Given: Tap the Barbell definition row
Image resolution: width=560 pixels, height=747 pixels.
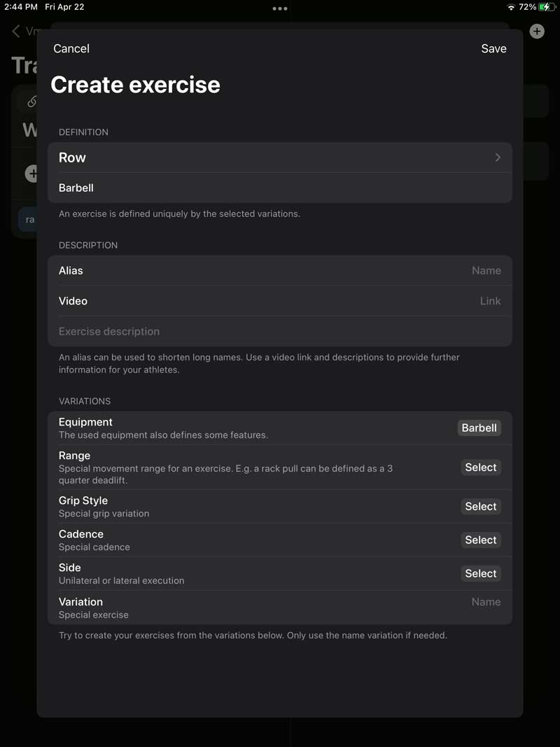Looking at the screenshot, I should point(280,188).
